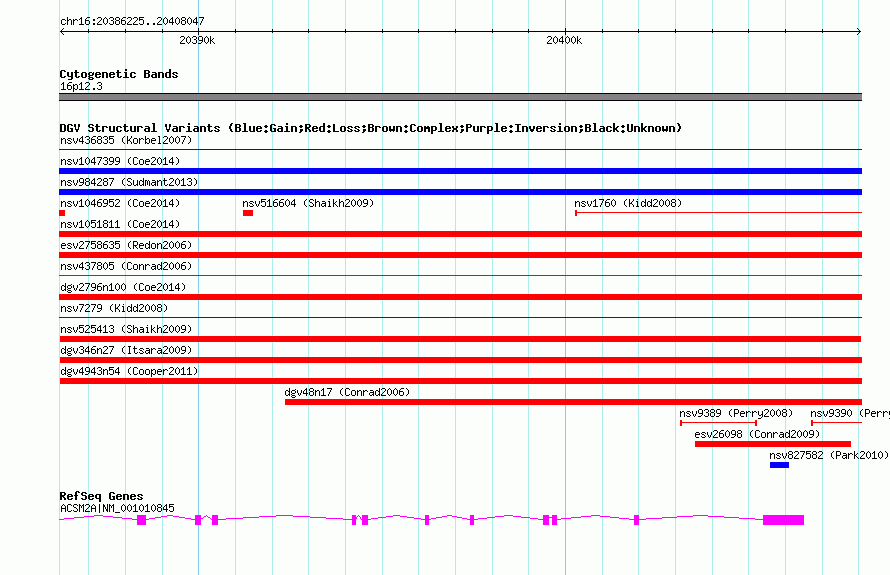The image size is (890, 575).
Task: Click the 20400k ruler position label
Action: (x=564, y=40)
